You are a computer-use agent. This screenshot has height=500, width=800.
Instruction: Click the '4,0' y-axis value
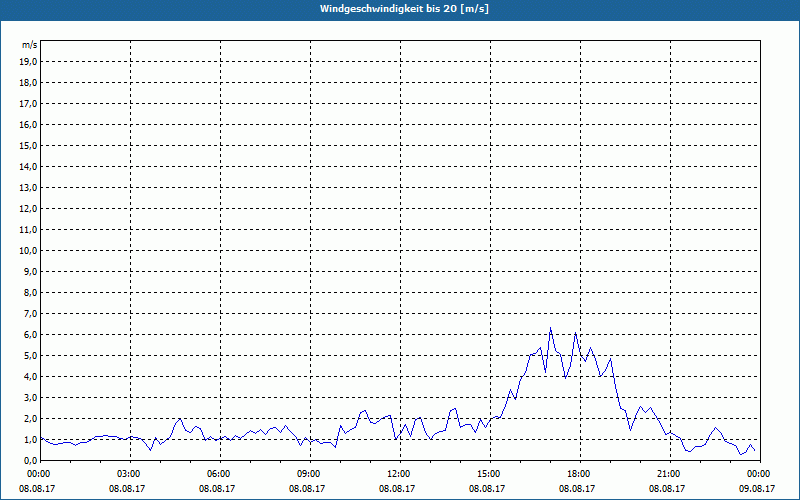click(x=30, y=377)
